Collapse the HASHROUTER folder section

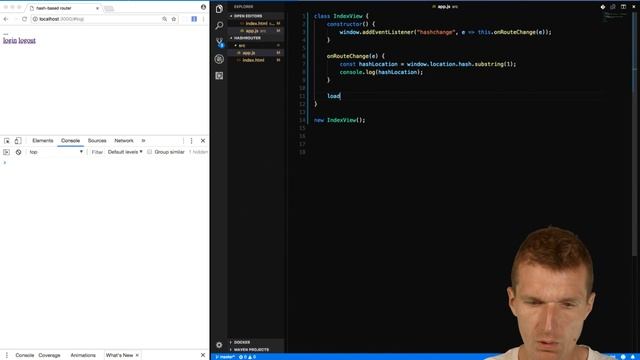[256, 38]
